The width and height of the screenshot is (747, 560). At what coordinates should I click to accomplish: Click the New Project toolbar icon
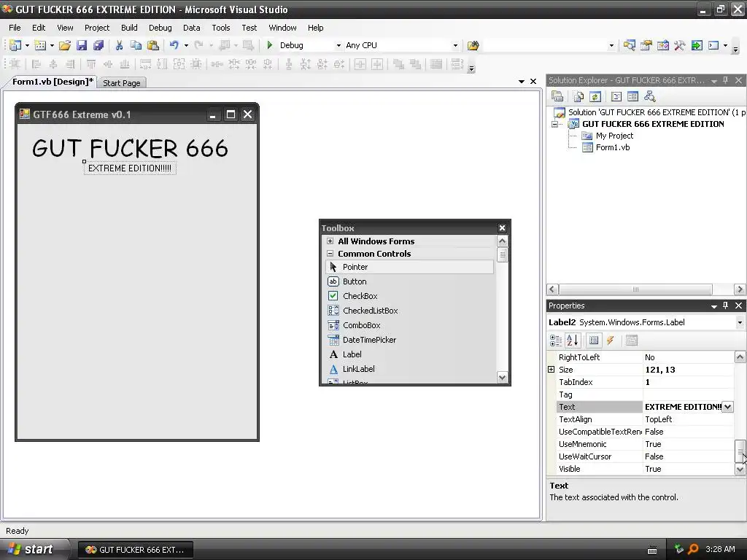(15, 45)
